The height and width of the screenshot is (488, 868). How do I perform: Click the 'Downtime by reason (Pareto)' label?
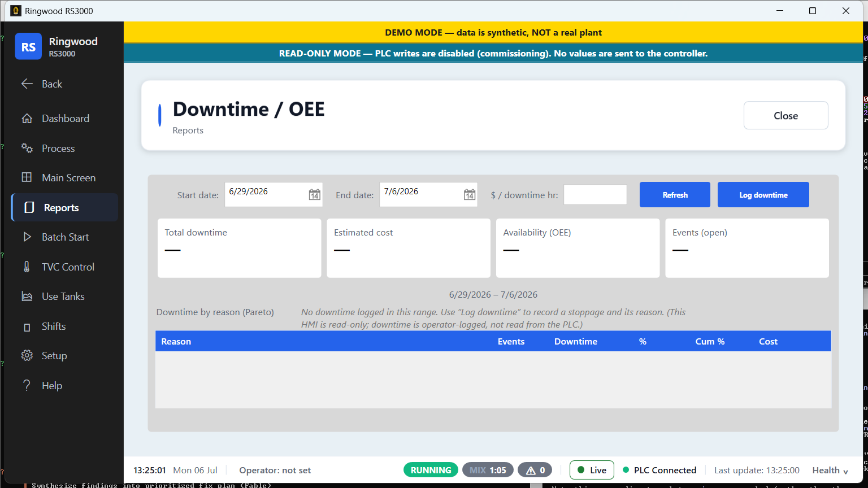(x=215, y=312)
